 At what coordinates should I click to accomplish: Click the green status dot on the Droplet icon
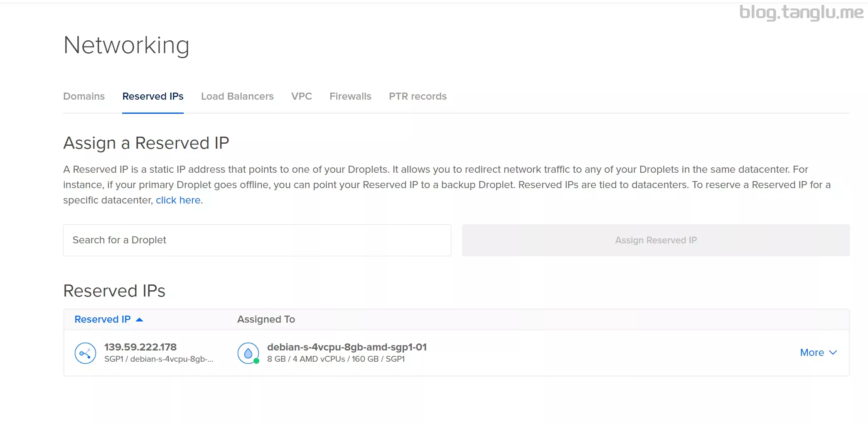point(256,360)
